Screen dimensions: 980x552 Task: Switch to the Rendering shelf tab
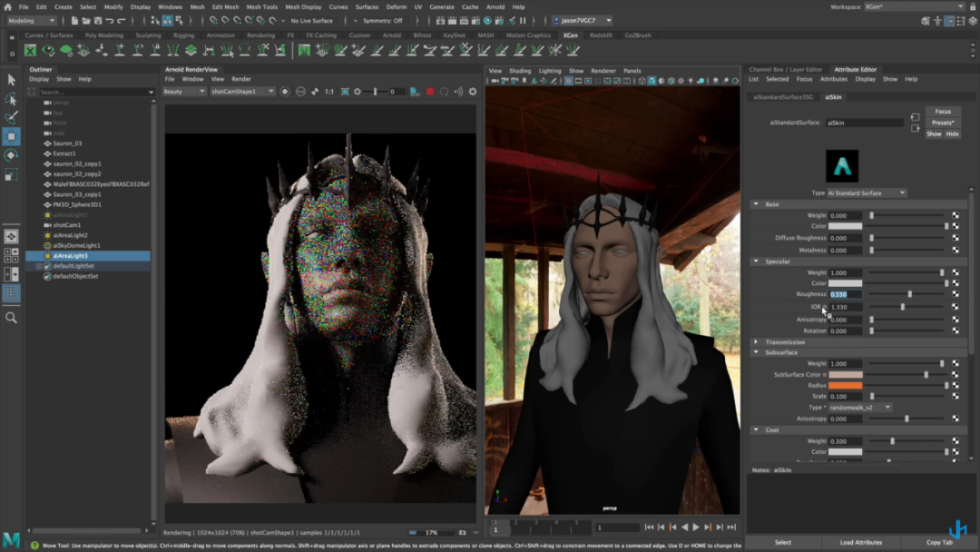pos(260,35)
